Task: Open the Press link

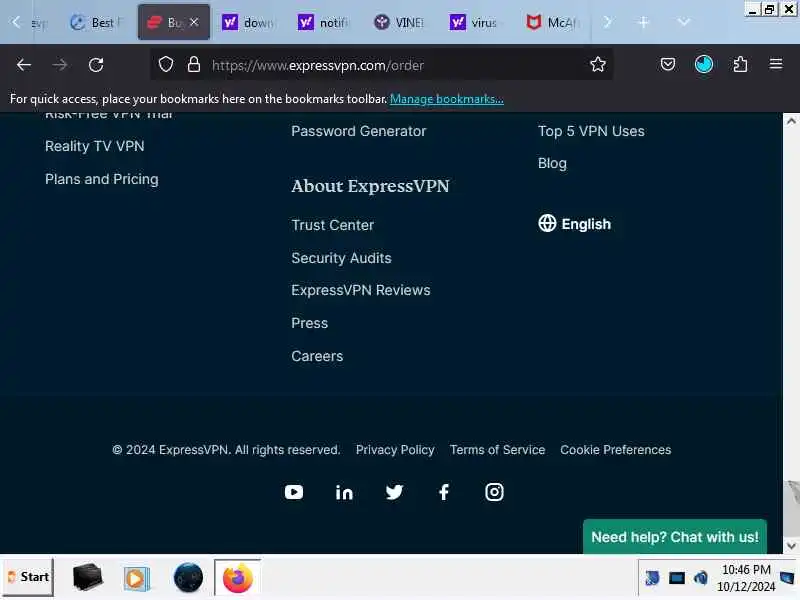Action: [x=309, y=323]
